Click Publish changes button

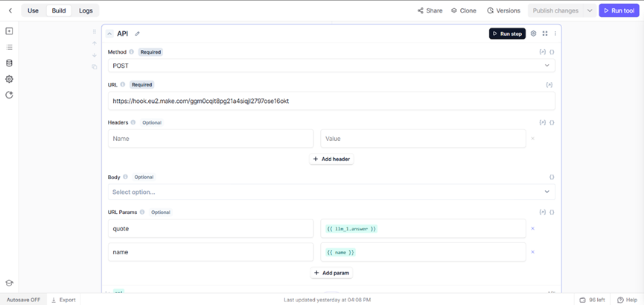click(x=555, y=10)
